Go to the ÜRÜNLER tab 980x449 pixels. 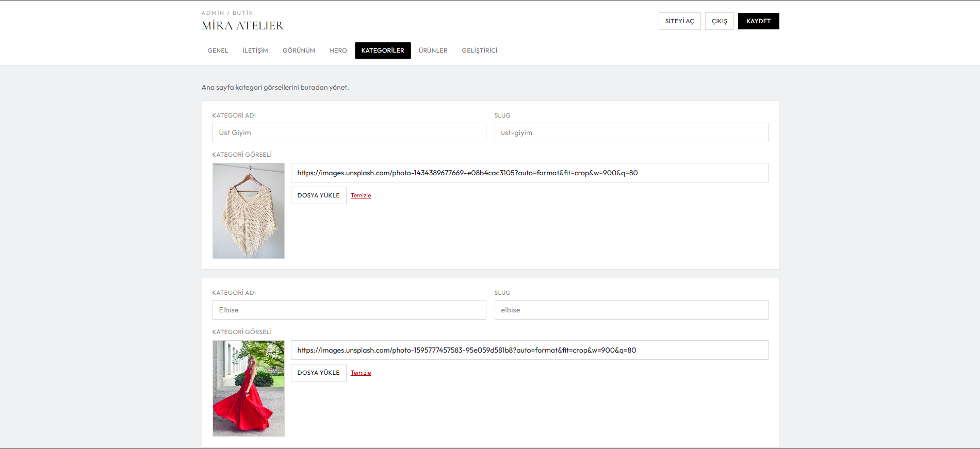[433, 51]
